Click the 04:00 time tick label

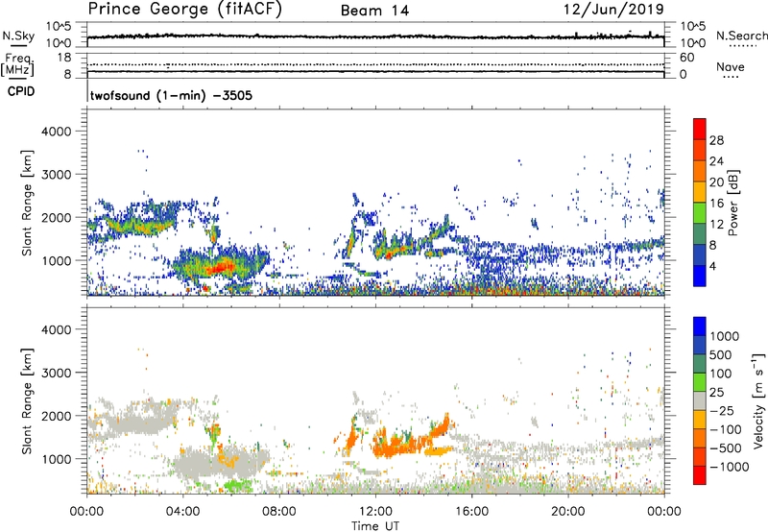pos(182,512)
